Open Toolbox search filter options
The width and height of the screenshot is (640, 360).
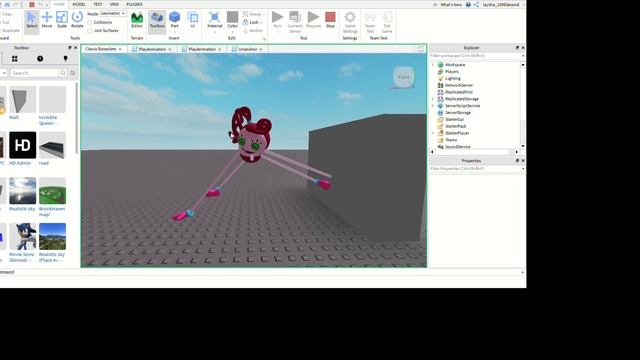(x=73, y=73)
